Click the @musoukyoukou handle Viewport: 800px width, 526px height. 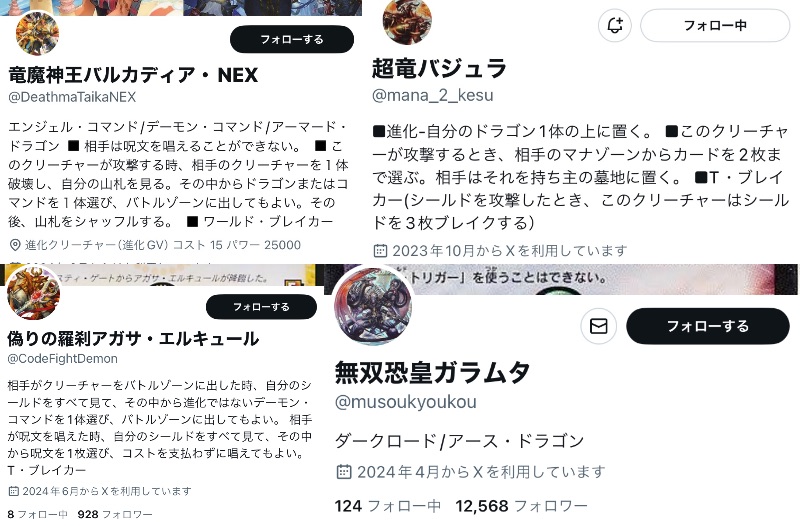click(x=406, y=402)
